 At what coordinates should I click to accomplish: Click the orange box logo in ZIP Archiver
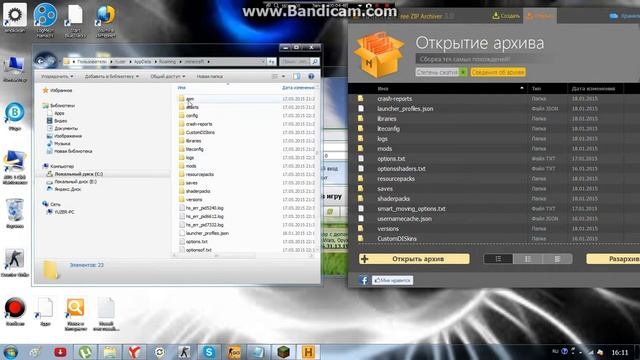point(379,55)
